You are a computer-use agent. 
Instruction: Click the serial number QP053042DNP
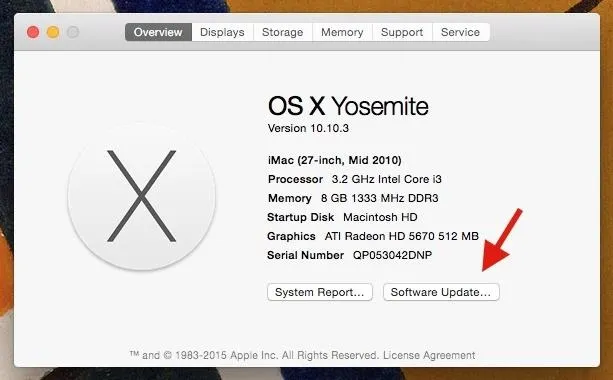point(392,255)
